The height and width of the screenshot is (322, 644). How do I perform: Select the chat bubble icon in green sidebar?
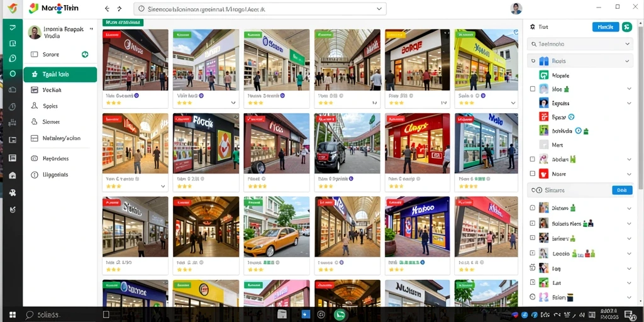[13, 58]
